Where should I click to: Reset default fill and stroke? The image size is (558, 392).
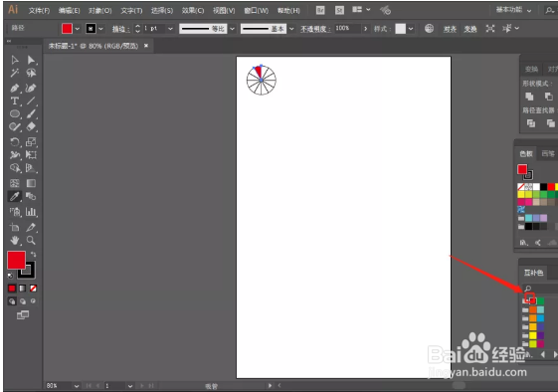[x=10, y=276]
